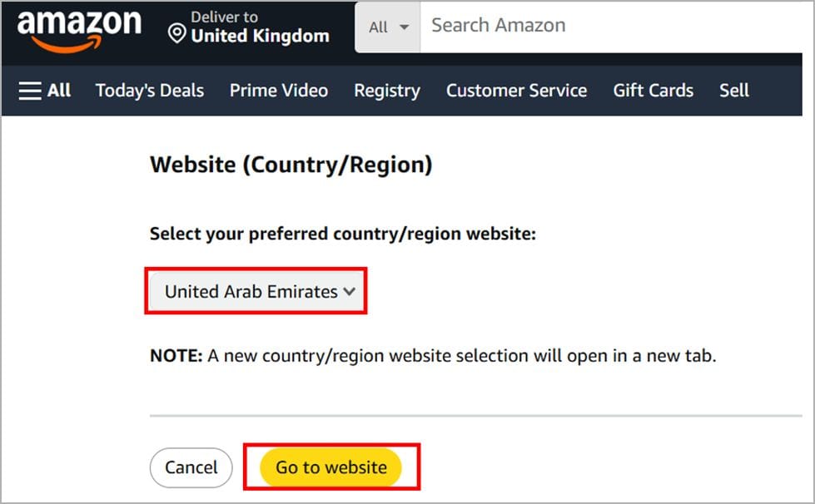Viewport: 815px width, 504px height.
Task: Open the search department All dropdown
Action: (x=388, y=27)
